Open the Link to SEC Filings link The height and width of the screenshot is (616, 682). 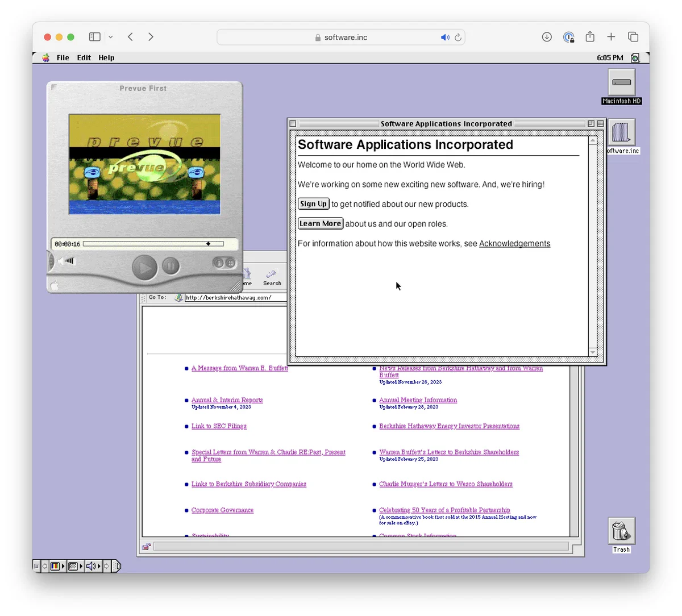coord(219,426)
